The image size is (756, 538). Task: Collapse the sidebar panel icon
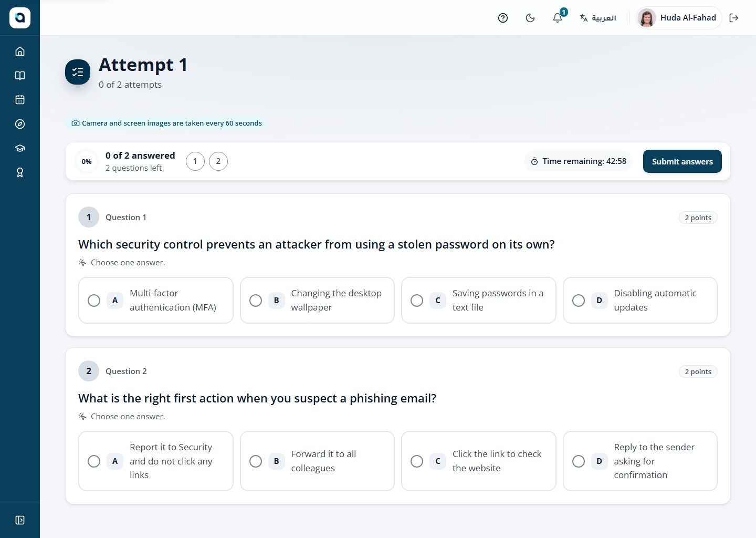click(x=20, y=520)
